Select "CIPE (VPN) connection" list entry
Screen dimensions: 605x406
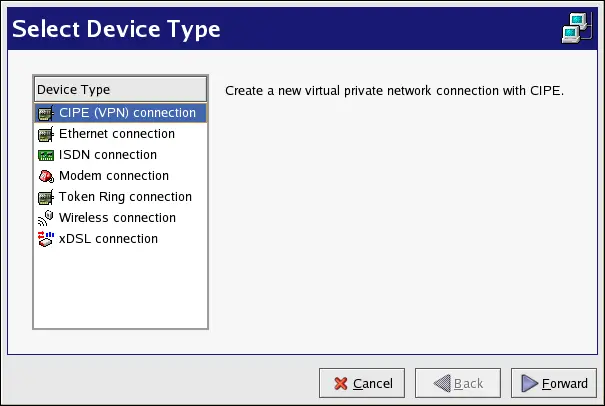[x=127, y=113]
